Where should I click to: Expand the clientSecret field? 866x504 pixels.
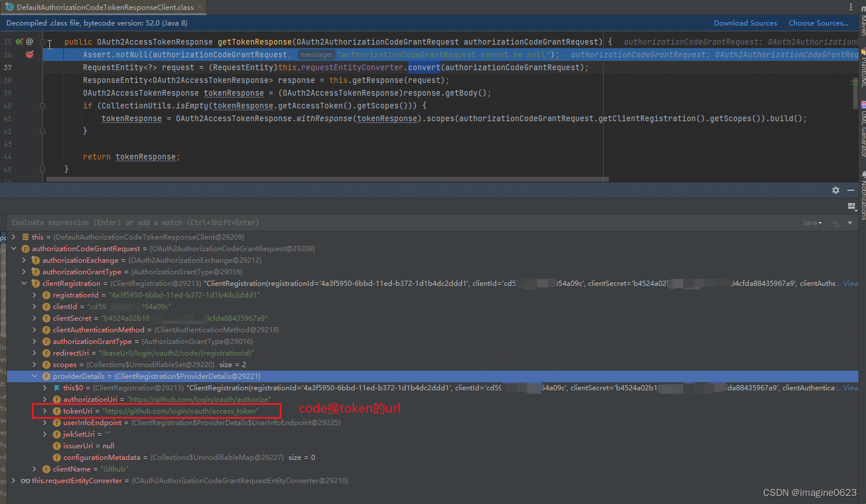coord(34,318)
